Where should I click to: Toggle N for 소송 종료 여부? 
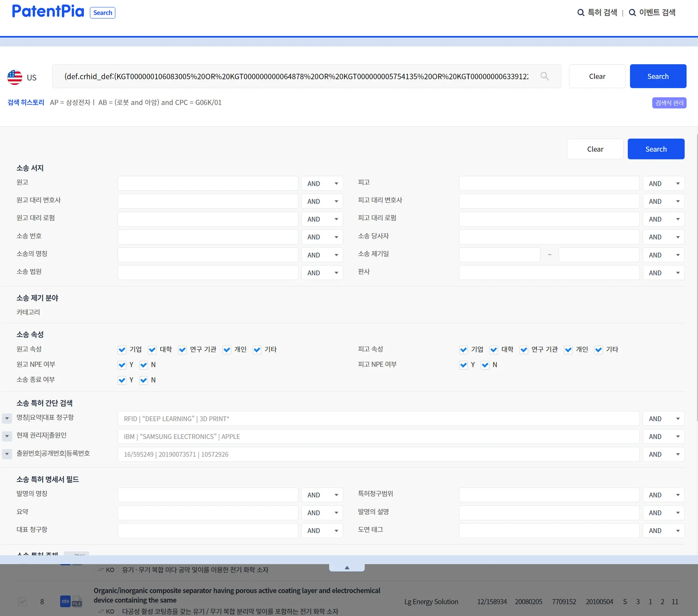pyautogui.click(x=143, y=380)
